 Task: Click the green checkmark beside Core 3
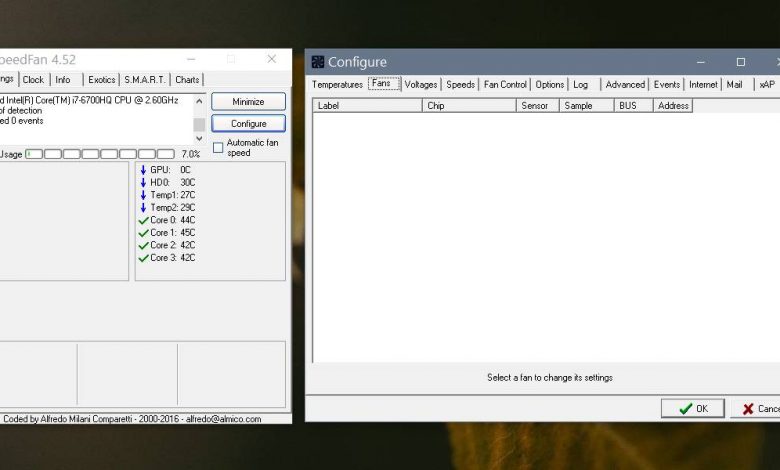pos(143,258)
